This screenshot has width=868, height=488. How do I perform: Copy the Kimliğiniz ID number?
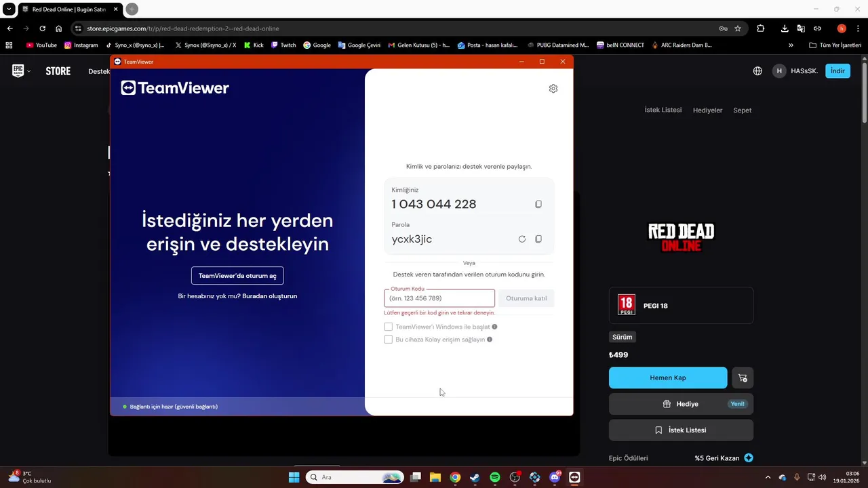coord(538,204)
